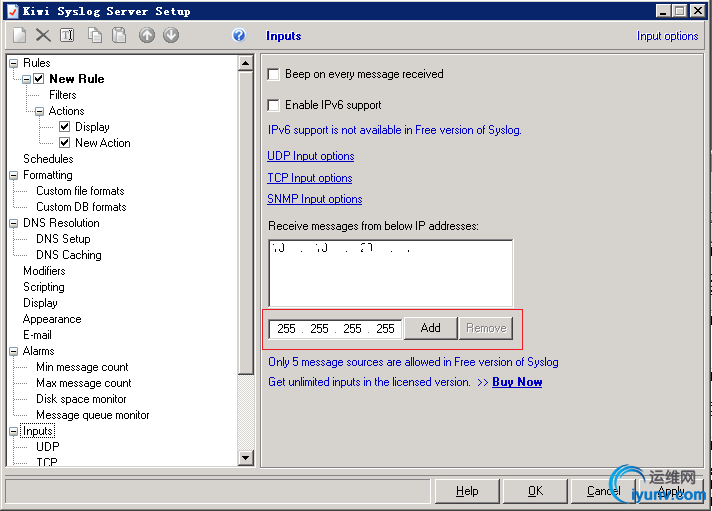Screen dimensions: 712x511
Task: Select Min message count item
Action: (x=82, y=367)
